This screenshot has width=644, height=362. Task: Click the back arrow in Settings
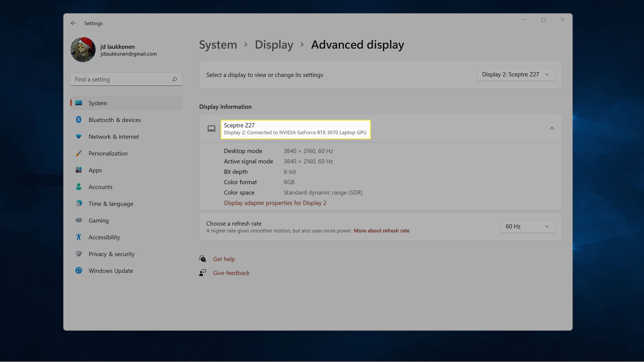pyautogui.click(x=73, y=23)
